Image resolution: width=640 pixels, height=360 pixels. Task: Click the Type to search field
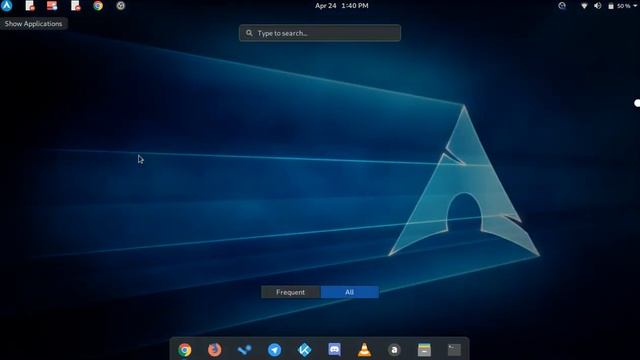coord(320,33)
